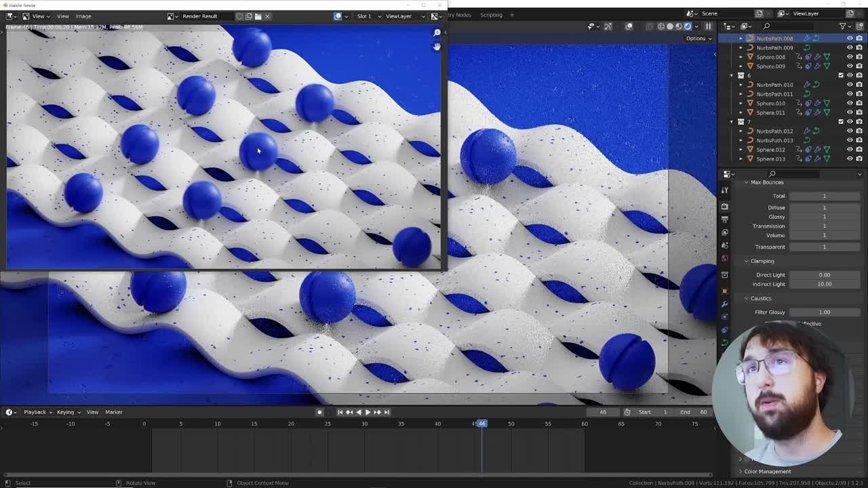Disable NurbsPath.011 in renders camera icon
Viewport: 868px width, 488px height.
pos(859,94)
